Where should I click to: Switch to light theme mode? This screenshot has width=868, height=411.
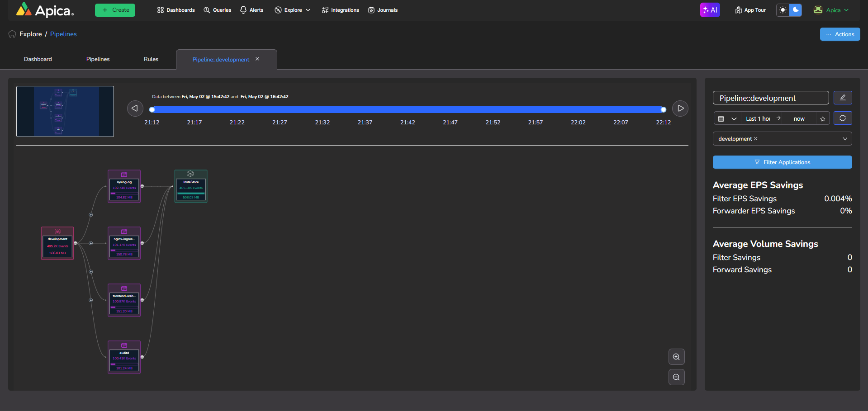tap(783, 10)
